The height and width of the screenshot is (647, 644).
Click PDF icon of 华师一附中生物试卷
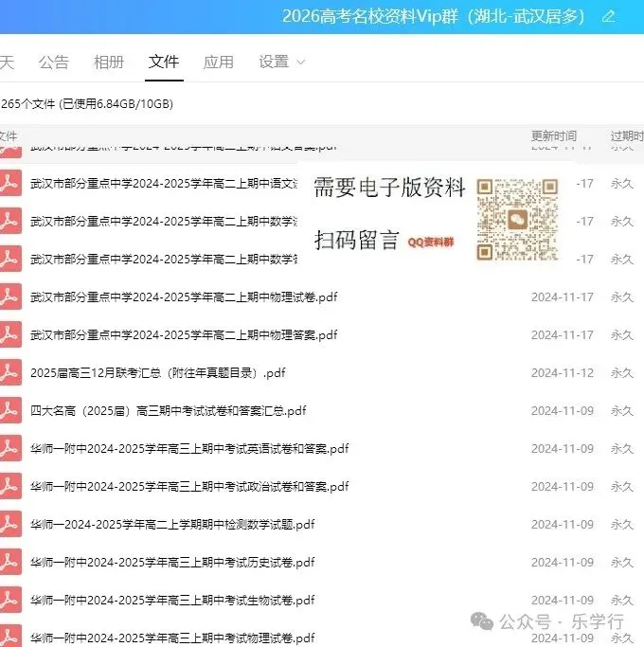pyautogui.click(x=9, y=600)
